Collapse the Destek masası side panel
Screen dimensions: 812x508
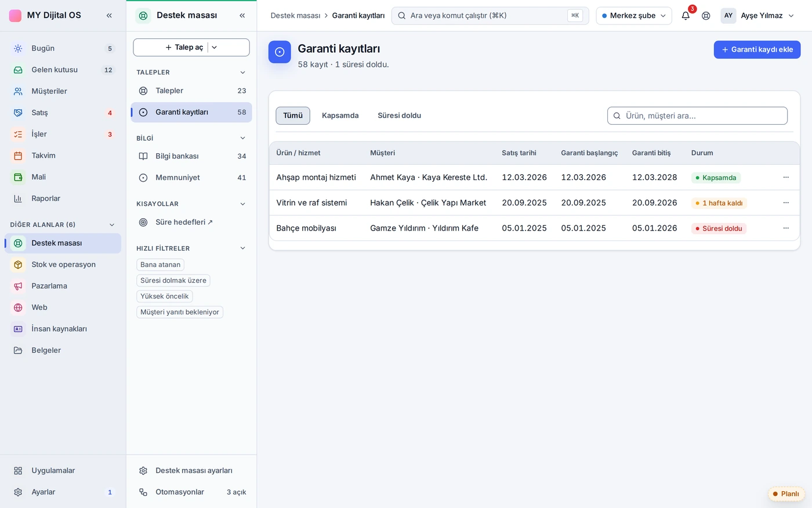pos(242,15)
